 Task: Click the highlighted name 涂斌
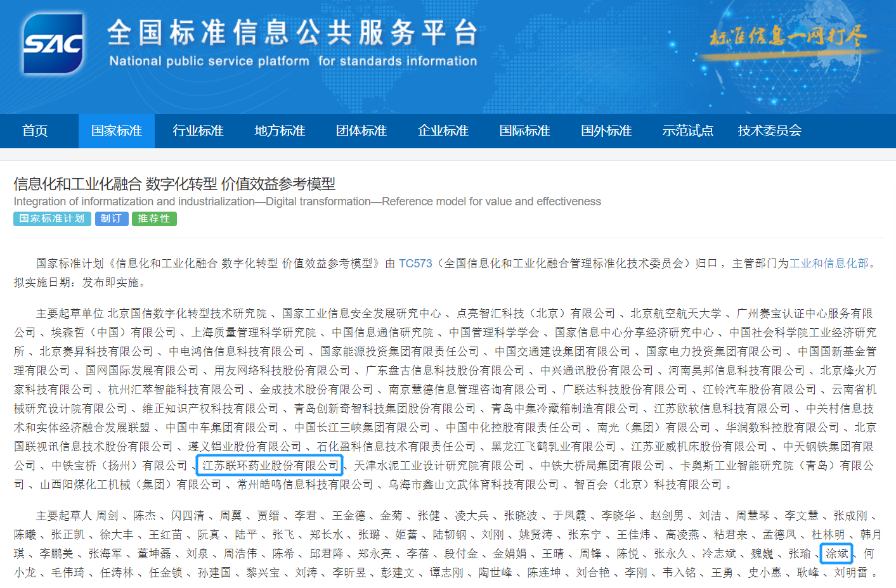(836, 554)
